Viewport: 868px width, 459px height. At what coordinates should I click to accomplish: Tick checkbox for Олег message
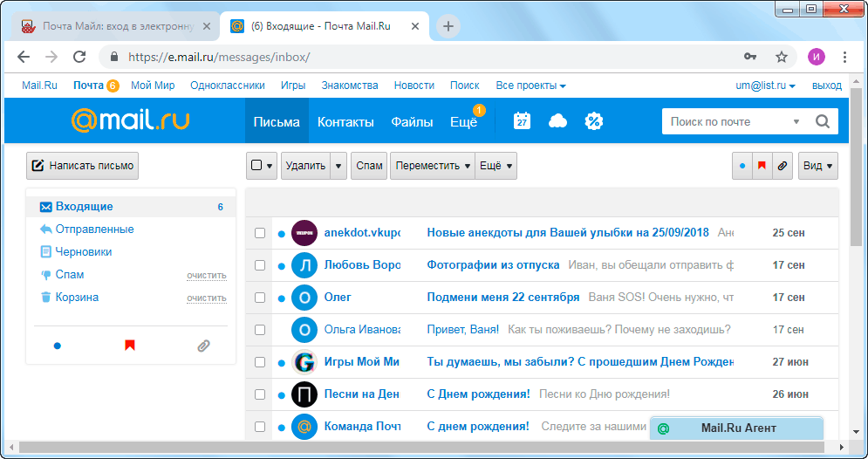[259, 298]
